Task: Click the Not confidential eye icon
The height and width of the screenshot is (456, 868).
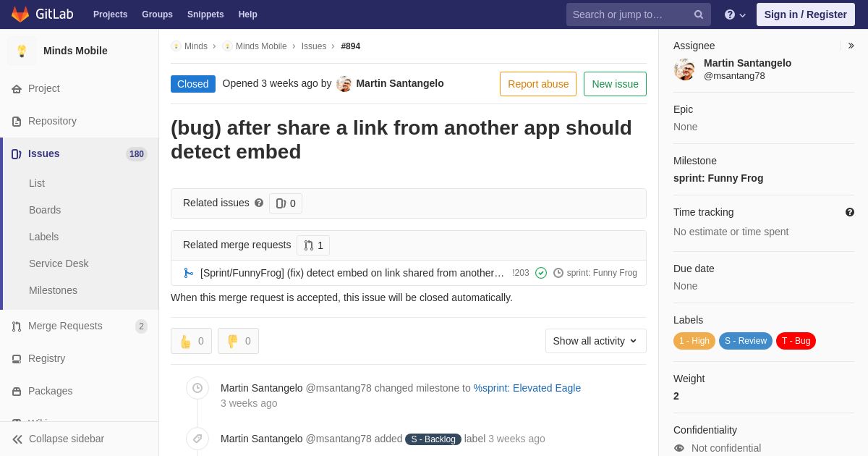Action: (x=679, y=448)
